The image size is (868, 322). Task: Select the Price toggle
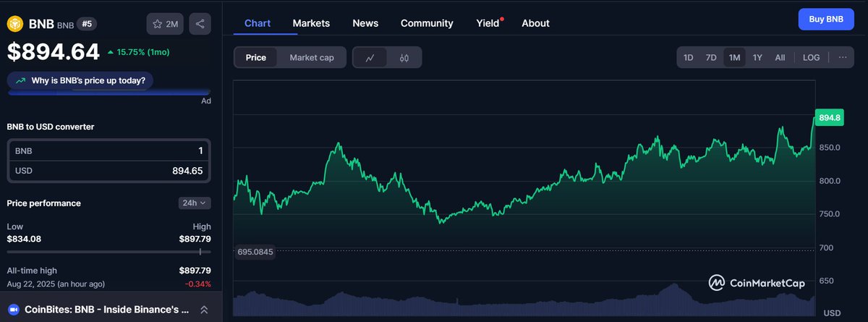click(255, 57)
